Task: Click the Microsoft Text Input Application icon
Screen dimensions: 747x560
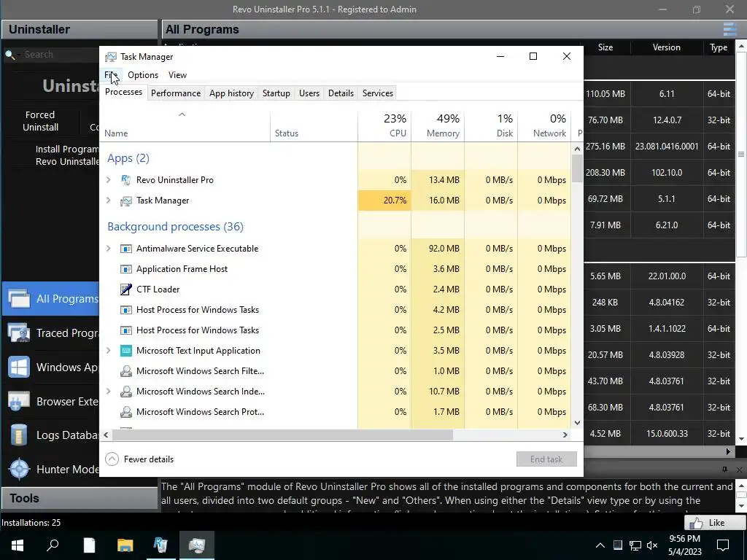Action: (x=125, y=351)
